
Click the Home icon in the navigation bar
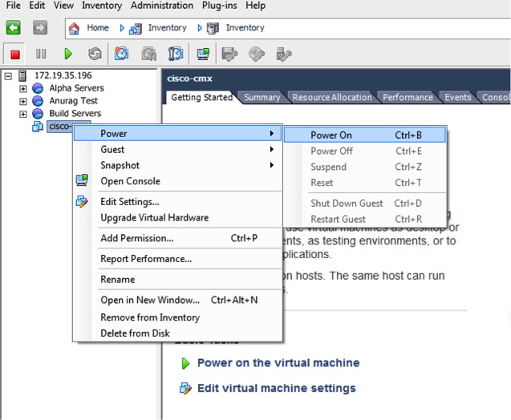point(75,28)
